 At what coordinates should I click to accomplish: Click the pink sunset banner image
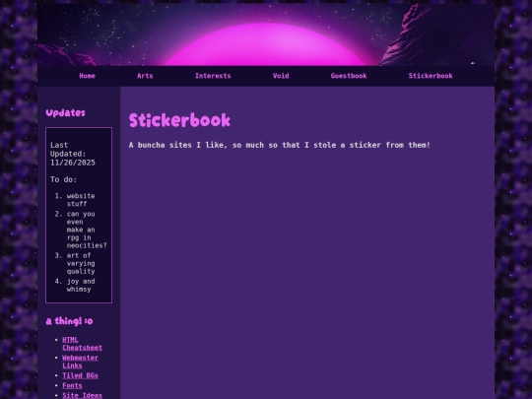[266, 34]
